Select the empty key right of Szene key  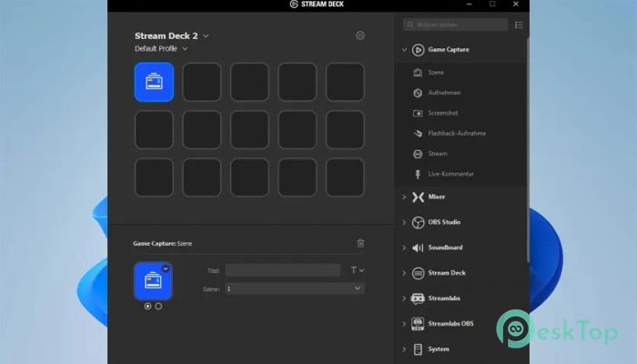click(202, 82)
